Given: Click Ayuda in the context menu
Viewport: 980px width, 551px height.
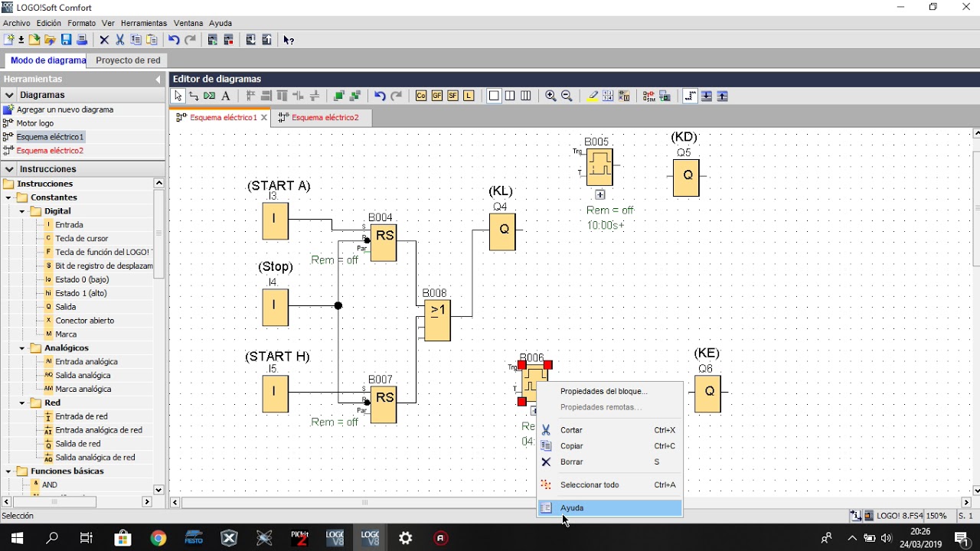Looking at the screenshot, I should pyautogui.click(x=610, y=508).
